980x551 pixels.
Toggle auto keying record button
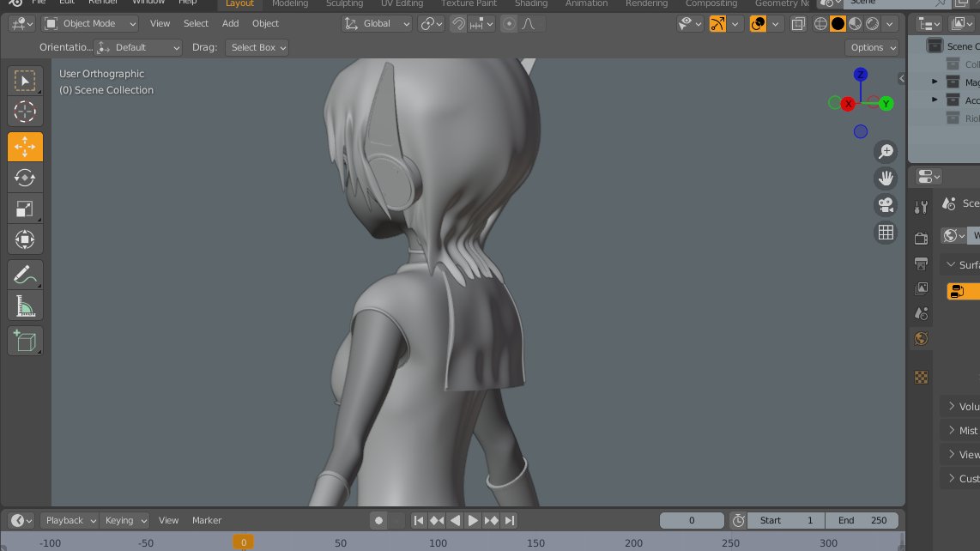coord(378,520)
